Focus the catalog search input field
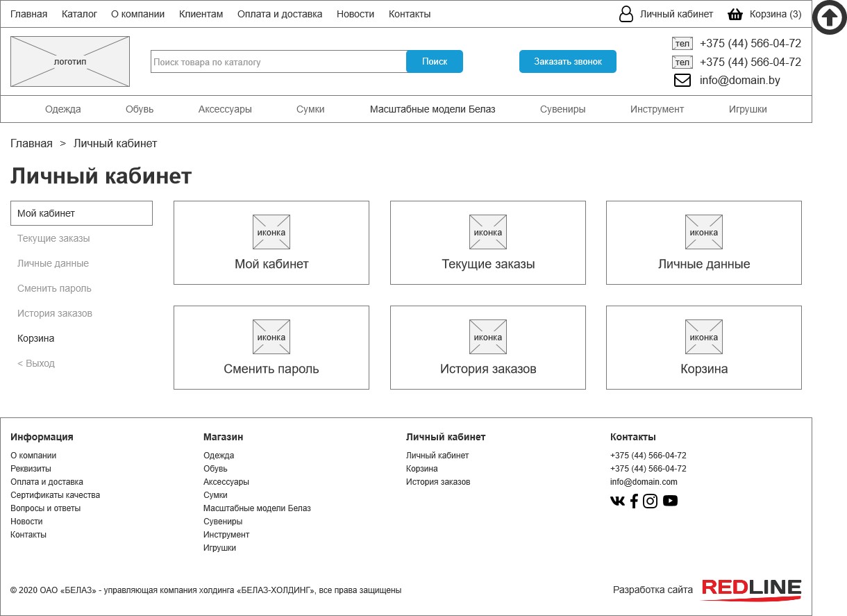 click(x=278, y=62)
